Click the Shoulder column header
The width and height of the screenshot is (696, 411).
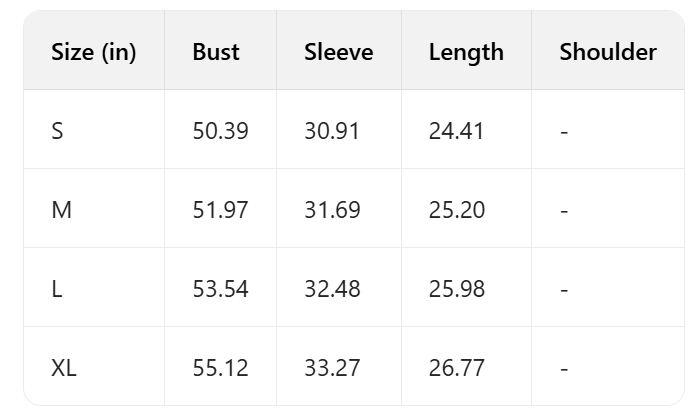[608, 52]
